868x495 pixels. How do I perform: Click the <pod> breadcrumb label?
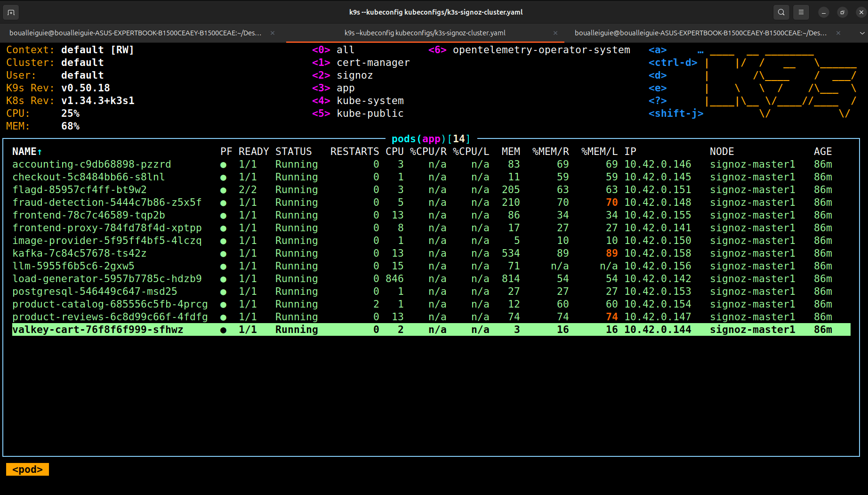click(x=27, y=470)
